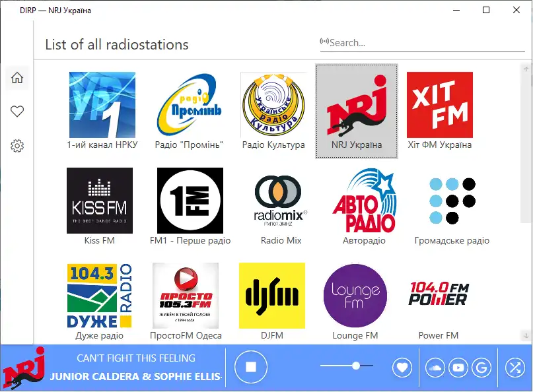
Task: Click the Power FM label text
Action: click(439, 336)
